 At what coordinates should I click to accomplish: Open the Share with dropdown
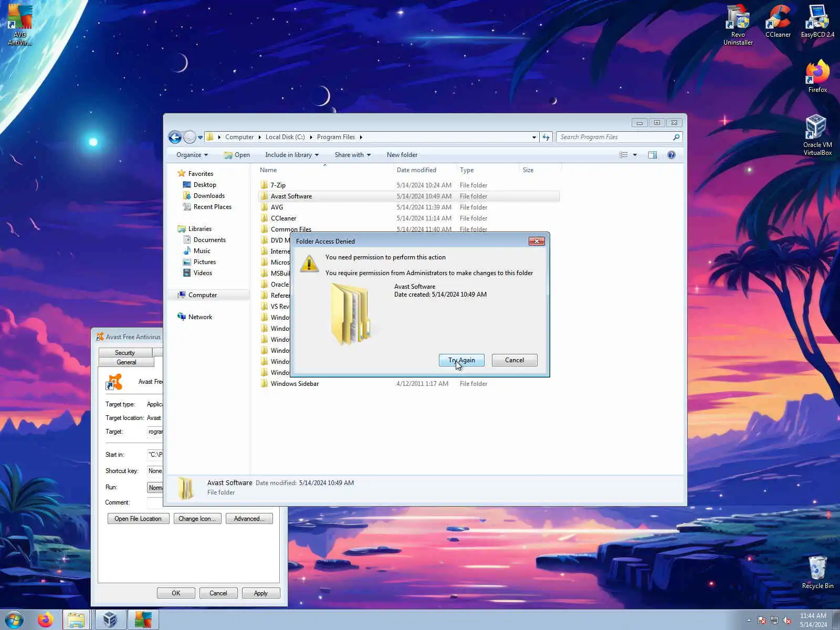click(x=353, y=155)
